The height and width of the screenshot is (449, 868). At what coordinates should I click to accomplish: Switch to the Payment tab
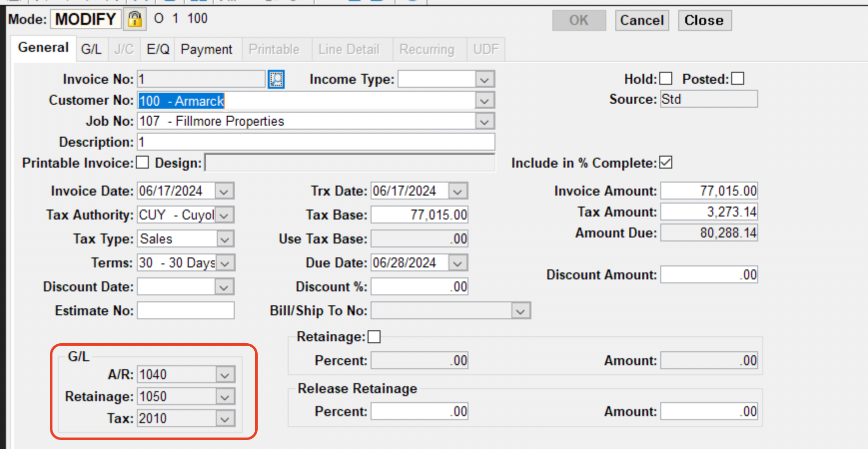pyautogui.click(x=207, y=49)
